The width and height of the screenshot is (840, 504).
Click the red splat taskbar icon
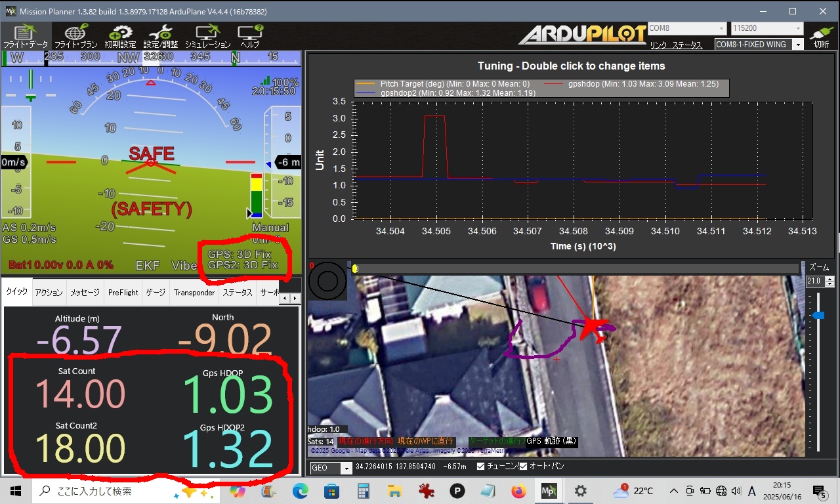pyautogui.click(x=426, y=491)
